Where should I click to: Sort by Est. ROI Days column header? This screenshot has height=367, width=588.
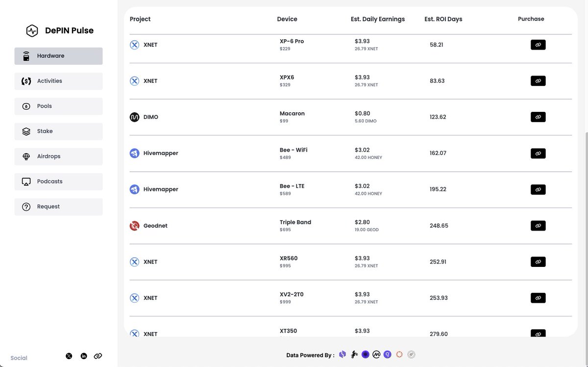pyautogui.click(x=443, y=19)
